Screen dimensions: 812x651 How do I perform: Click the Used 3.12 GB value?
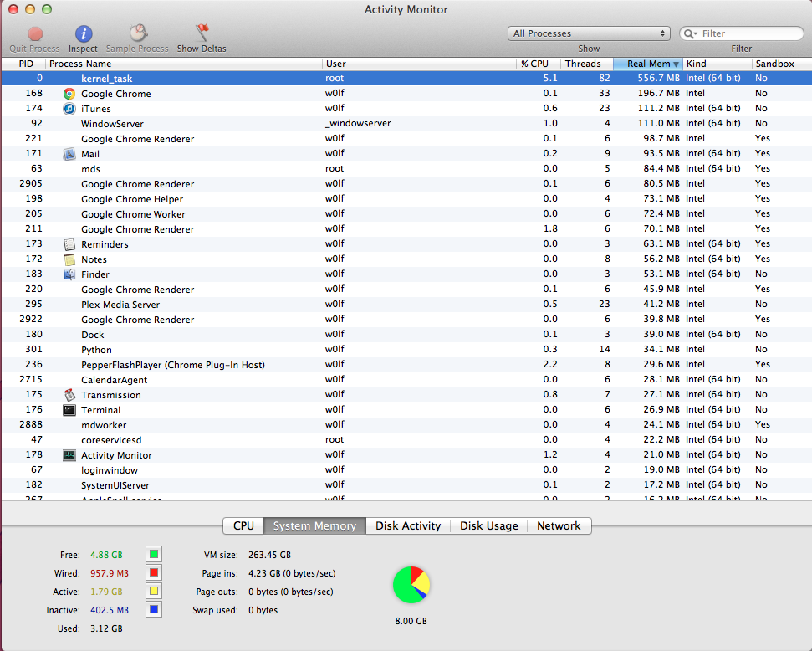point(106,628)
